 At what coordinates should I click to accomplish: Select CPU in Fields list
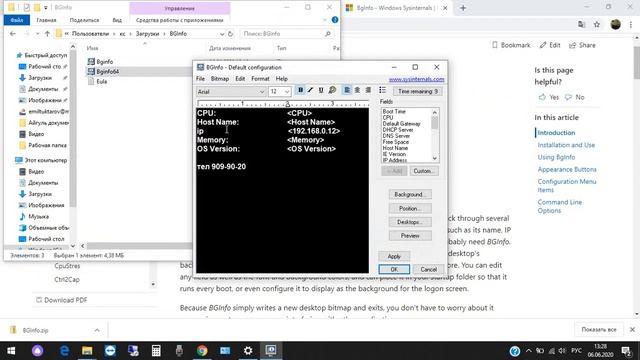pos(388,118)
